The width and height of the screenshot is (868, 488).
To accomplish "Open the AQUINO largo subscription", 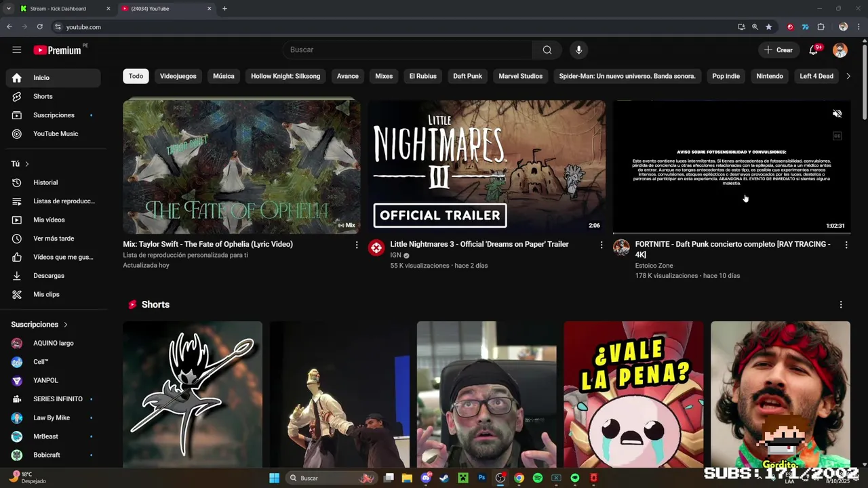I will point(54,344).
